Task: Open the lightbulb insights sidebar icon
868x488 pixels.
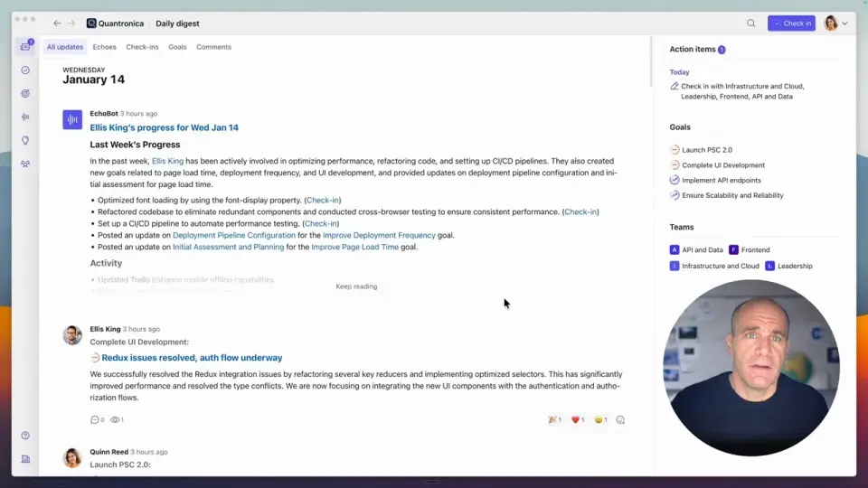Action: 25,140
